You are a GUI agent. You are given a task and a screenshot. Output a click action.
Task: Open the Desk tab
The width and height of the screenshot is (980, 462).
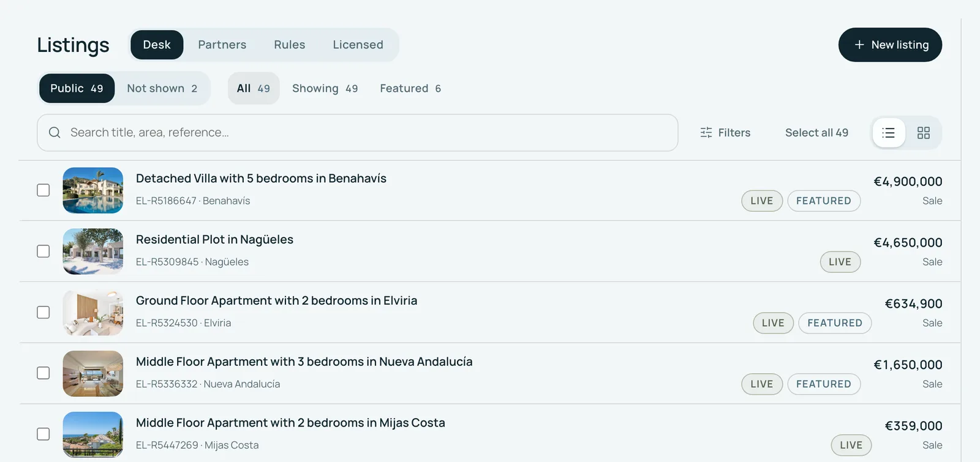click(x=157, y=45)
